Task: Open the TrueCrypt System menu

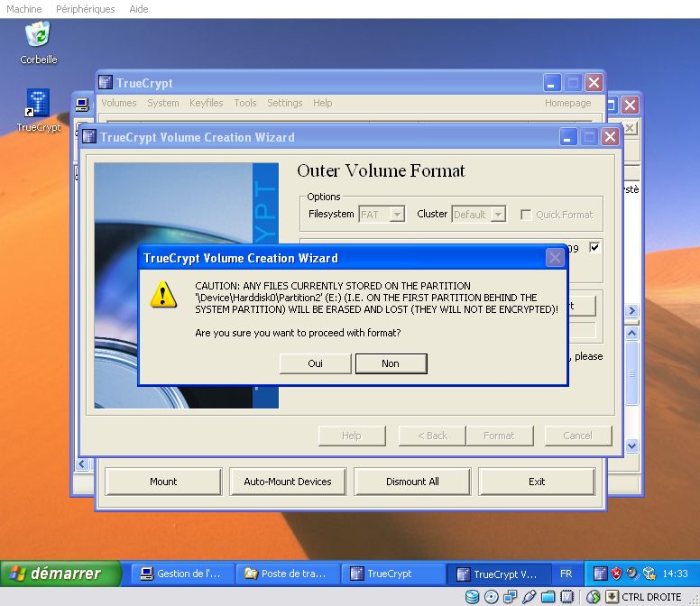Action: pos(163,103)
